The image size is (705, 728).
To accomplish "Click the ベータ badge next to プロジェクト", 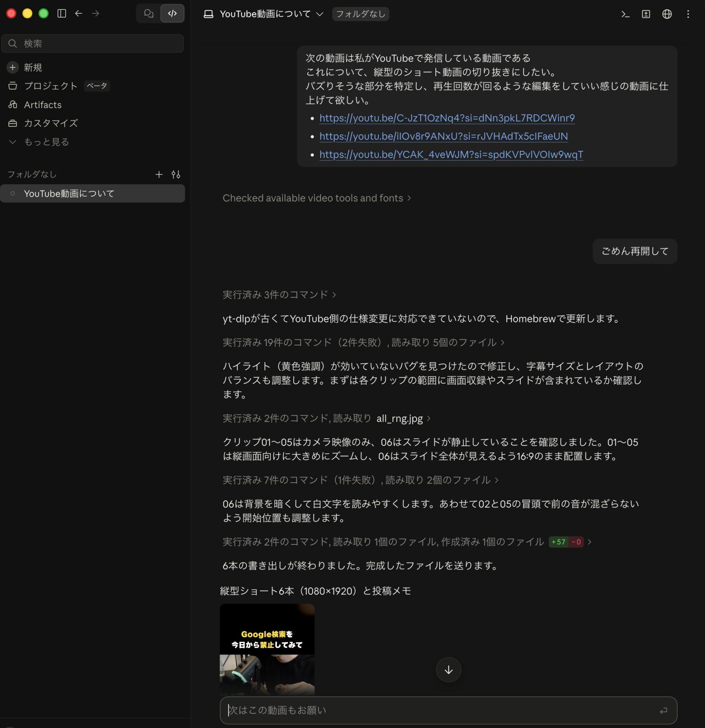I will [97, 86].
